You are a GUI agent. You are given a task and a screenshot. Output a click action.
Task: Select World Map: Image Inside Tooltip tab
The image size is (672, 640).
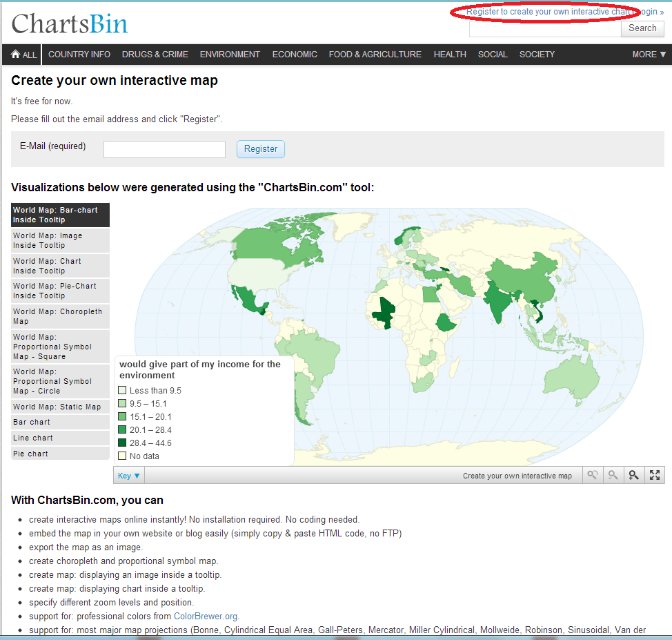(x=61, y=240)
